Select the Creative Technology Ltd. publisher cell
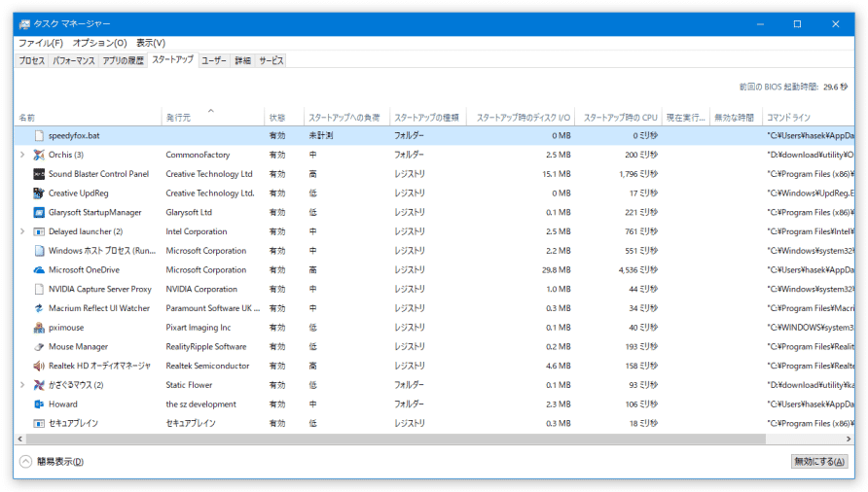The height and width of the screenshot is (492, 868). coord(210,193)
